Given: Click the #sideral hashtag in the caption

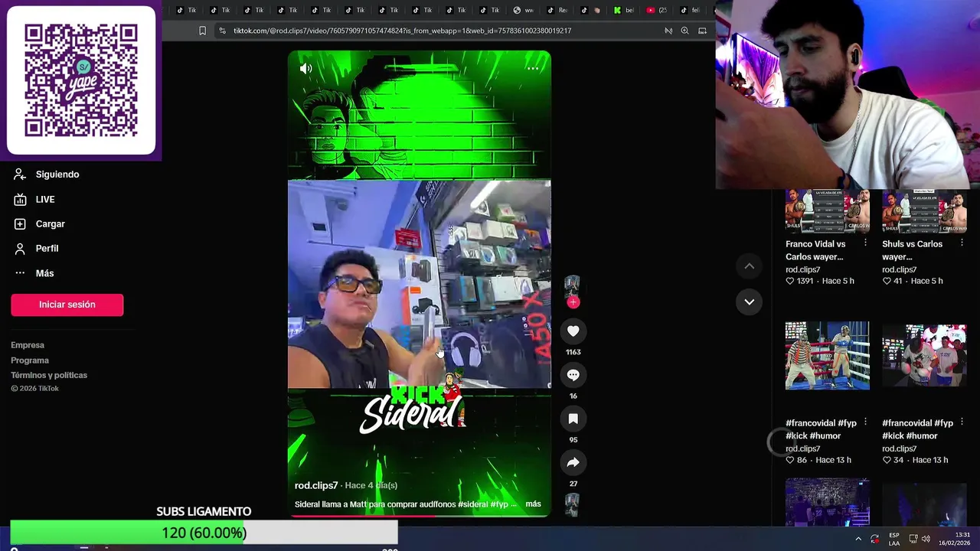Looking at the screenshot, I should tap(472, 504).
